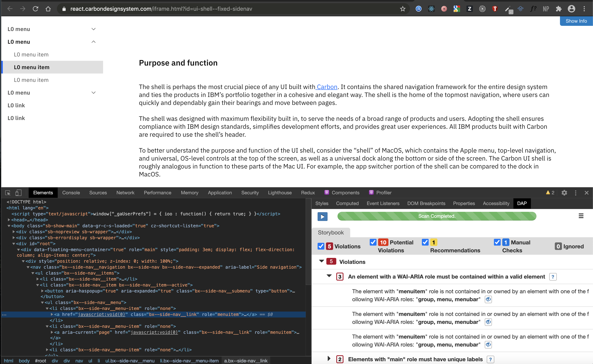Open the DAP hamburger menu
593x364 pixels.
pyautogui.click(x=581, y=216)
